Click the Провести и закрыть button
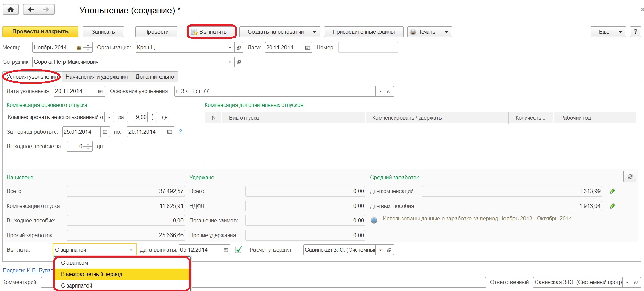Screen dimensions: 644x291 (40, 32)
